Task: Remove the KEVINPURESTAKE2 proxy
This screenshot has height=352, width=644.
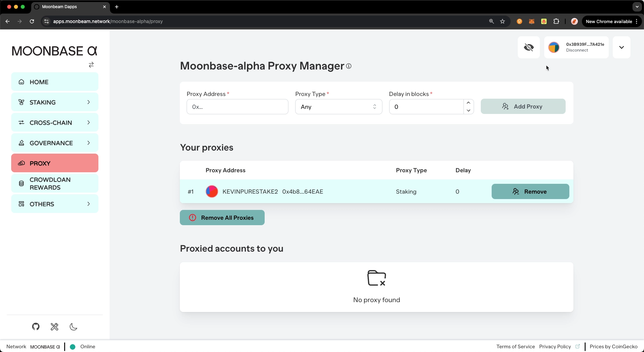Action: click(x=530, y=192)
